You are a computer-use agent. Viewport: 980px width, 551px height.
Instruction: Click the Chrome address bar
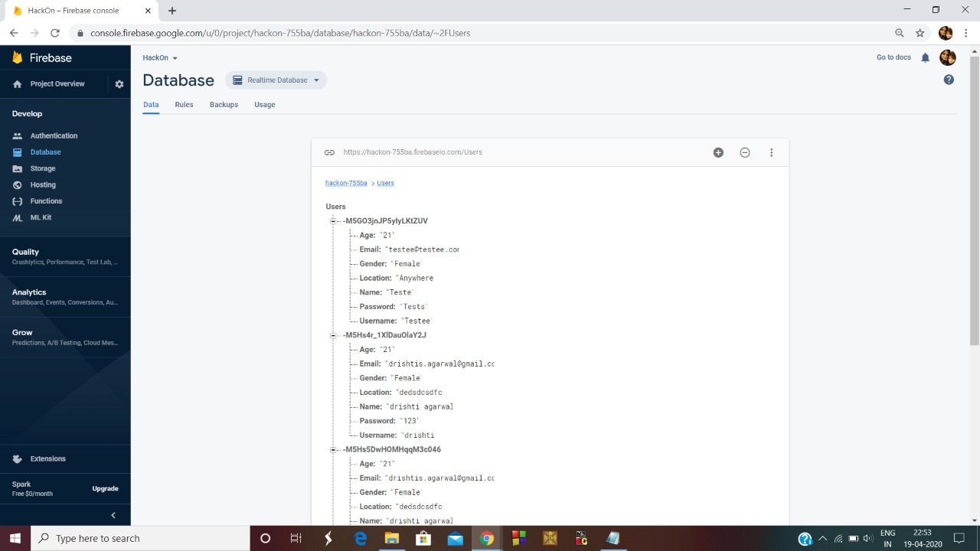pos(482,33)
